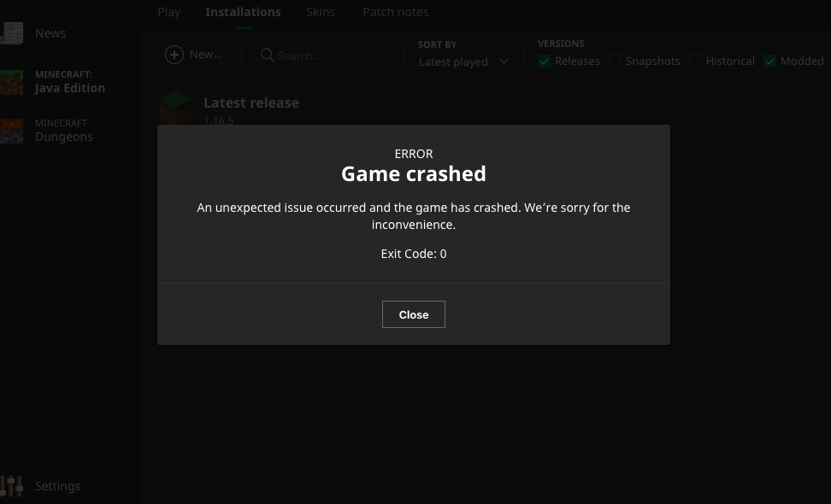The height and width of the screenshot is (504, 831).
Task: Select the Installations tab
Action: tap(244, 12)
